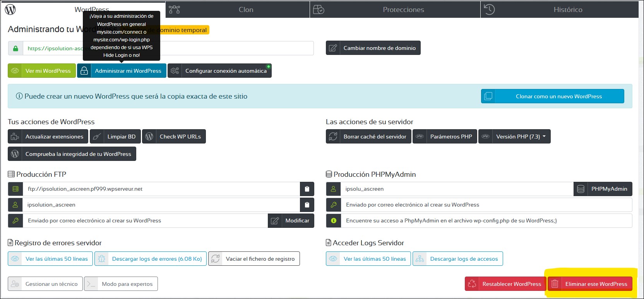Copy FTP username ipsolution_ascreen with clipboard icon
This screenshot has width=644, height=299.
(x=307, y=205)
